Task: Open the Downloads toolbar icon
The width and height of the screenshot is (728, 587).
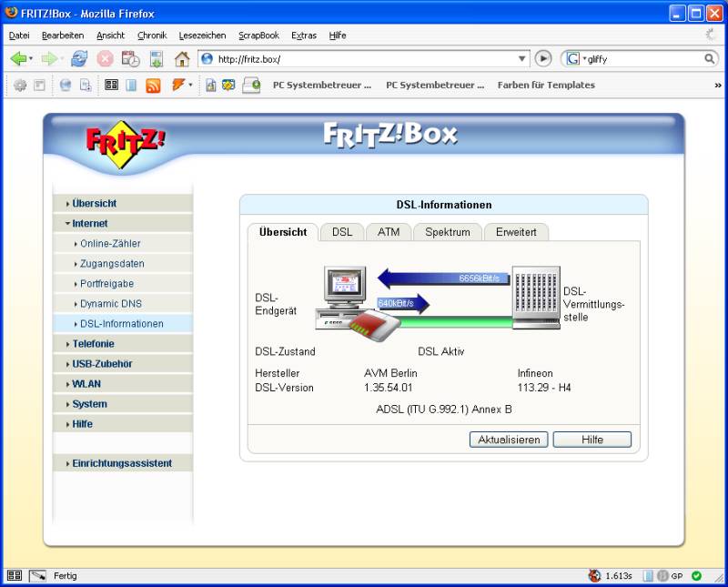Action: (157, 59)
